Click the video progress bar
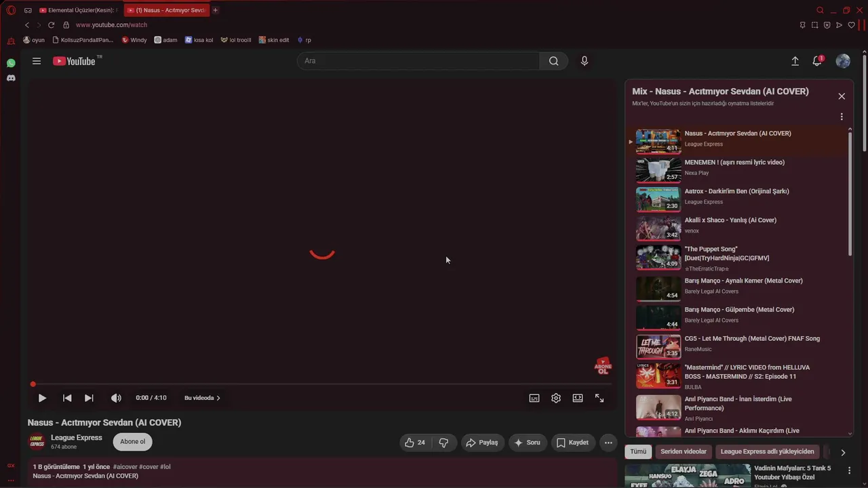The image size is (868, 488). click(x=321, y=384)
